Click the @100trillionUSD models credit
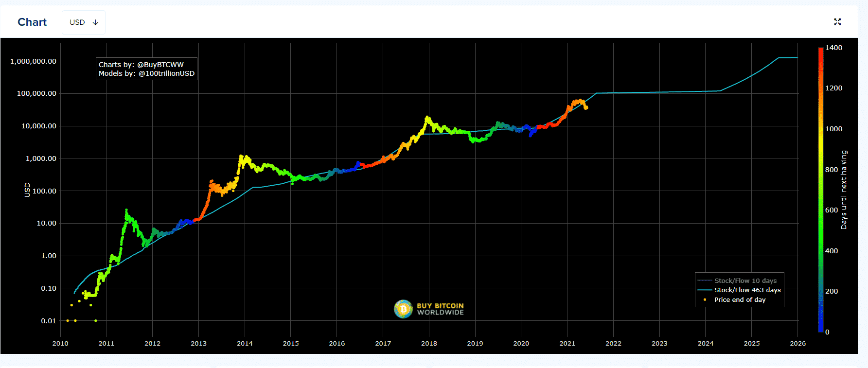Viewport: 868px width, 368px height. point(166,73)
